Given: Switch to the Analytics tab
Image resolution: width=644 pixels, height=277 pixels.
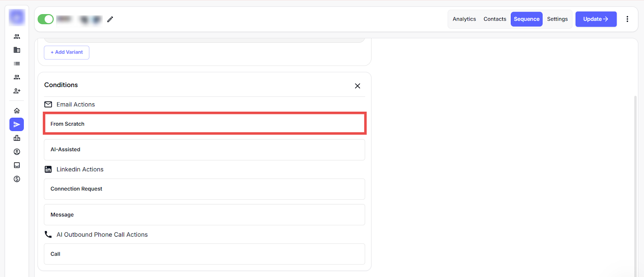Looking at the screenshot, I should [464, 19].
